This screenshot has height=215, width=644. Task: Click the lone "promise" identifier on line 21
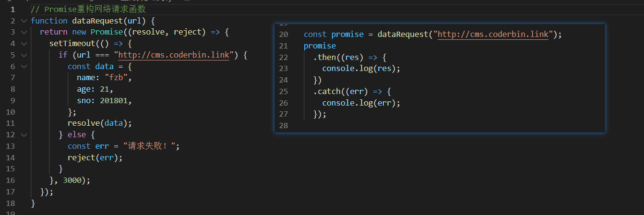click(320, 46)
